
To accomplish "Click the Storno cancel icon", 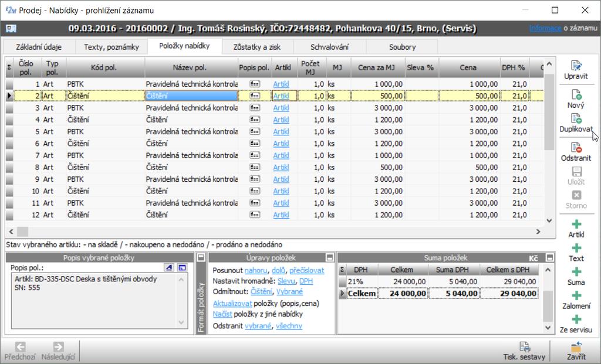I will click(576, 195).
